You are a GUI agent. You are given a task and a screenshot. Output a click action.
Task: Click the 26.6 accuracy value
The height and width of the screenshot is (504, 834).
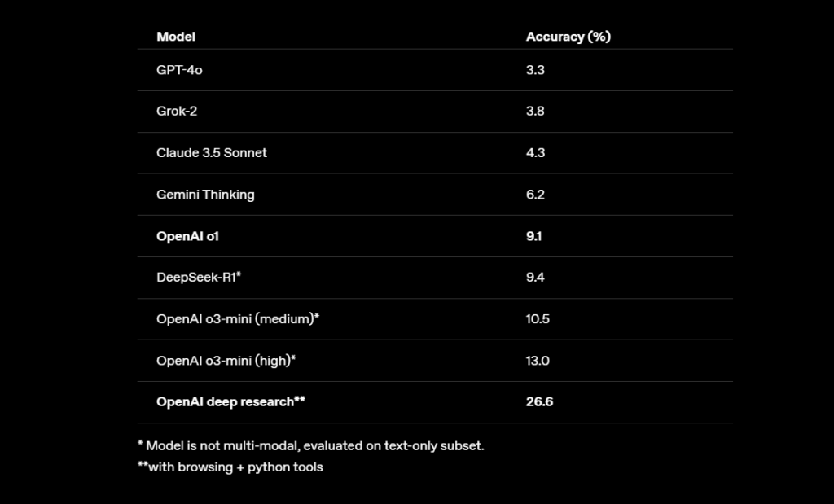[x=539, y=402]
